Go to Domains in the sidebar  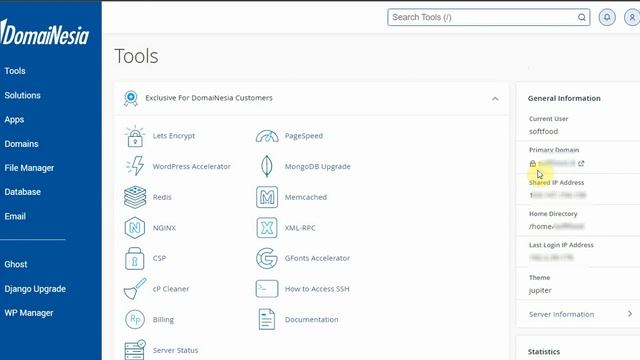pyautogui.click(x=21, y=144)
